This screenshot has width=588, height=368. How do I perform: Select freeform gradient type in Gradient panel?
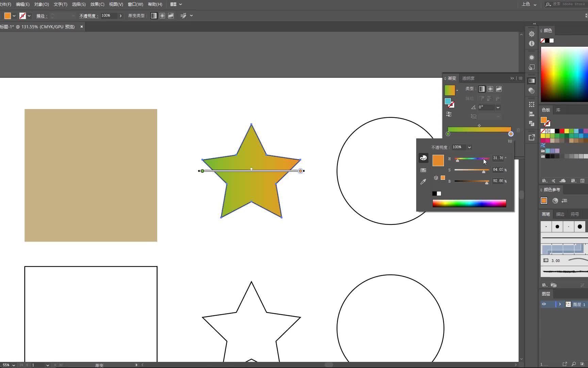[x=499, y=89]
